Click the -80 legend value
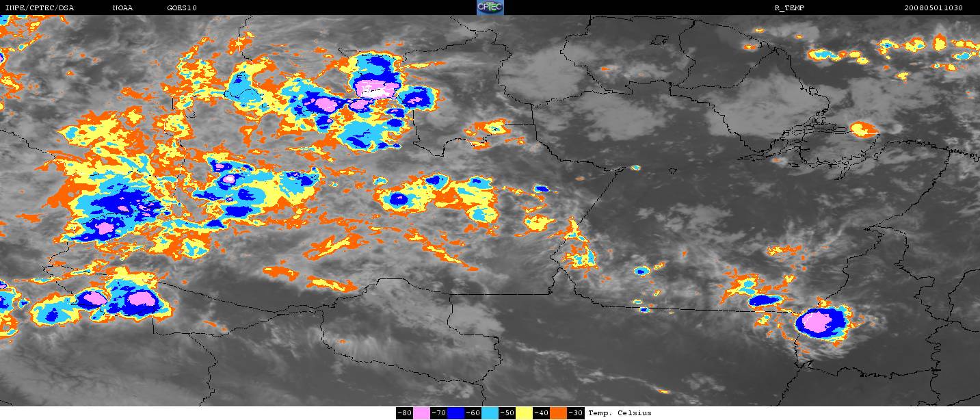This screenshot has height=420, width=980. point(404,413)
